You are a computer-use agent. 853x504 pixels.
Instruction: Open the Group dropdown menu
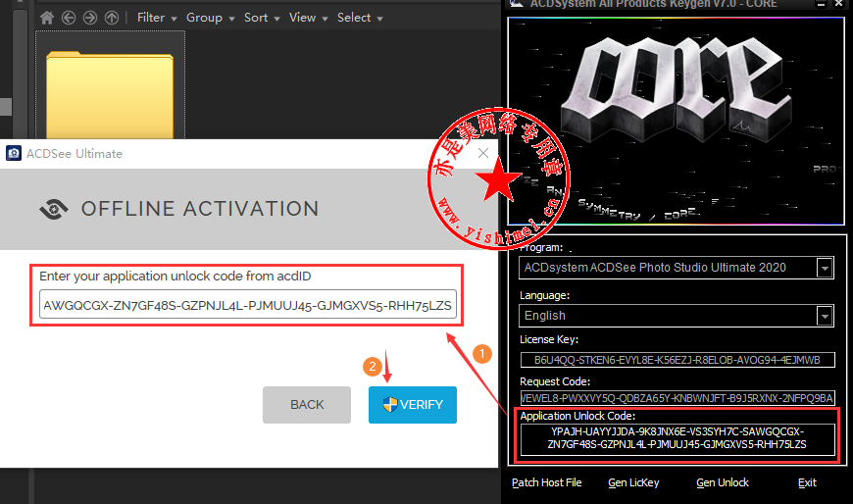(x=210, y=18)
